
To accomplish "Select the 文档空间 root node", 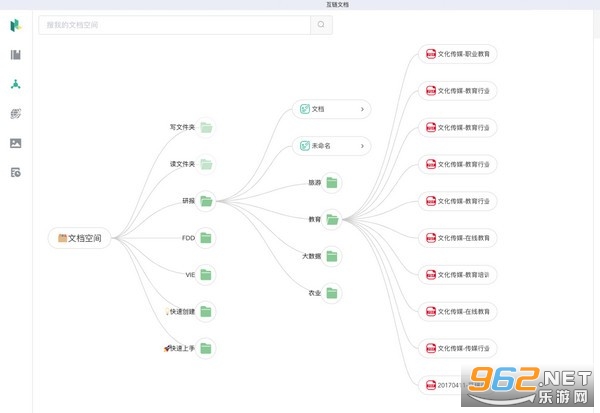I will coord(80,238).
